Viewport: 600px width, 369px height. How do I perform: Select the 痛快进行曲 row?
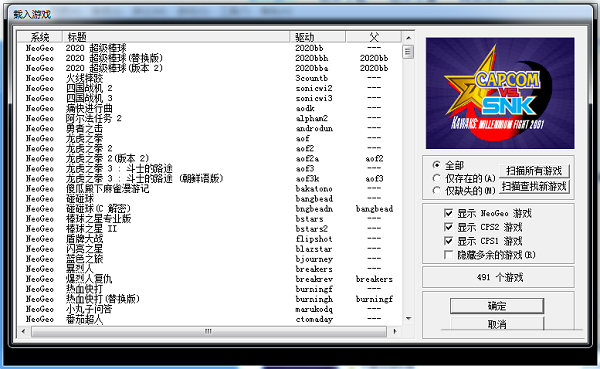pos(209,108)
